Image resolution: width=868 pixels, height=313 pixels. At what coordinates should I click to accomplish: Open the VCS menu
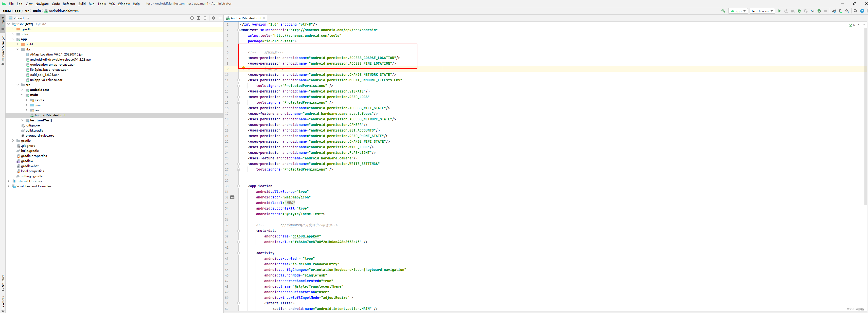112,3
